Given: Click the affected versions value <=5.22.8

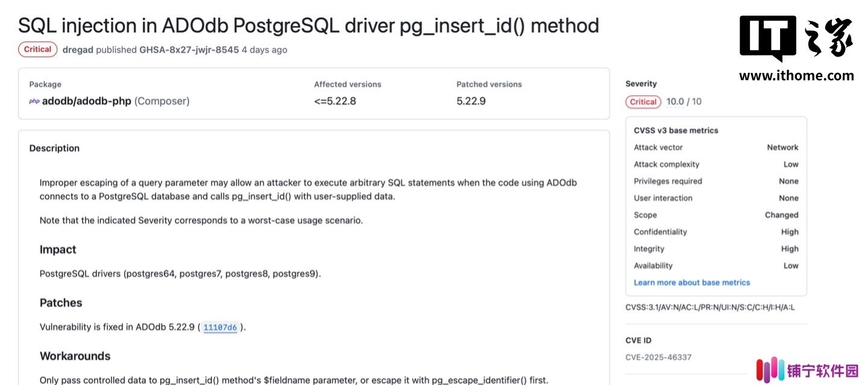Looking at the screenshot, I should pos(335,101).
